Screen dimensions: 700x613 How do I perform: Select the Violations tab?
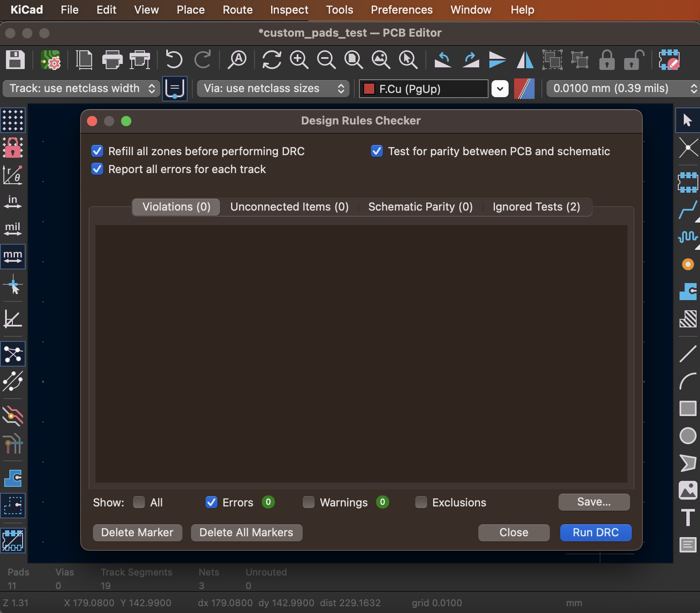[x=176, y=207]
